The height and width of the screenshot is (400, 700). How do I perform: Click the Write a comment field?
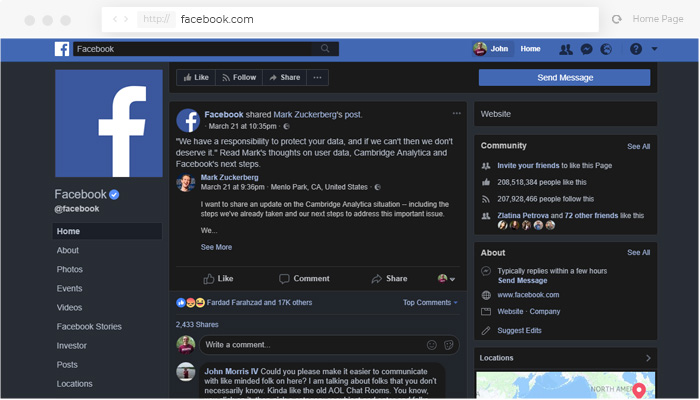[x=329, y=345]
